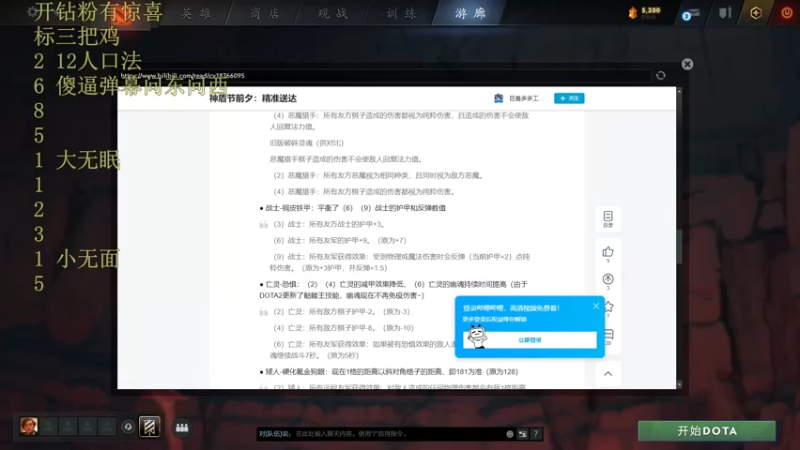Click line '(3) 战士：所有友方战士的护甲+3'
This screenshot has height=450, width=800.
(x=329, y=224)
